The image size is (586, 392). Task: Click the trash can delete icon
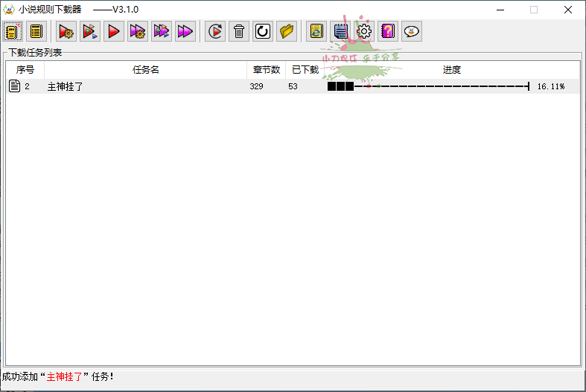click(239, 31)
